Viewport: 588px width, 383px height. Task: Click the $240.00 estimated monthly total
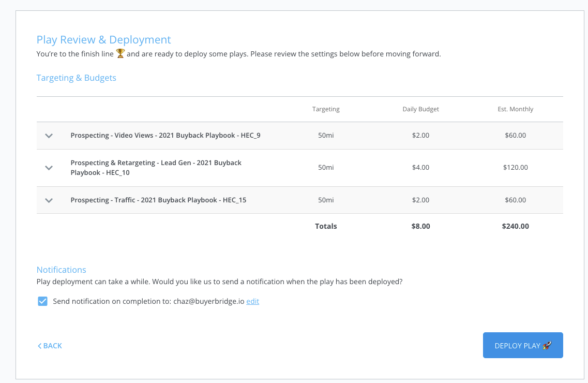(x=515, y=226)
